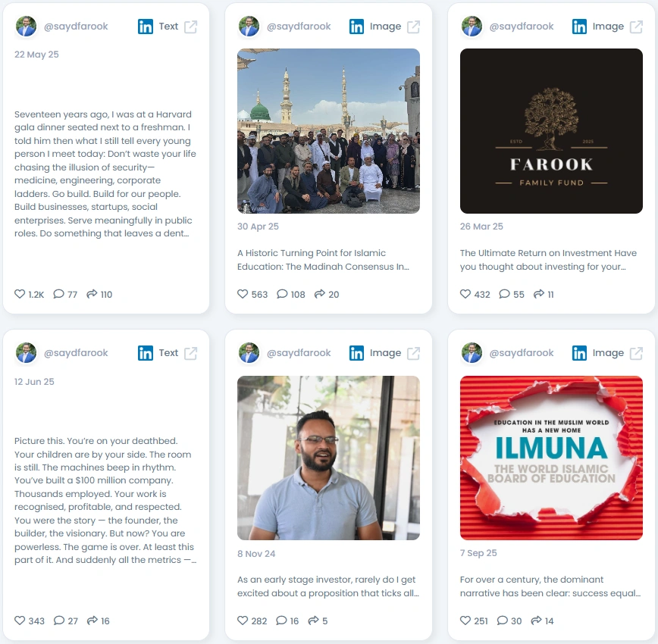
Task: Click heart icon showing 343 likes
Action: coord(20,620)
